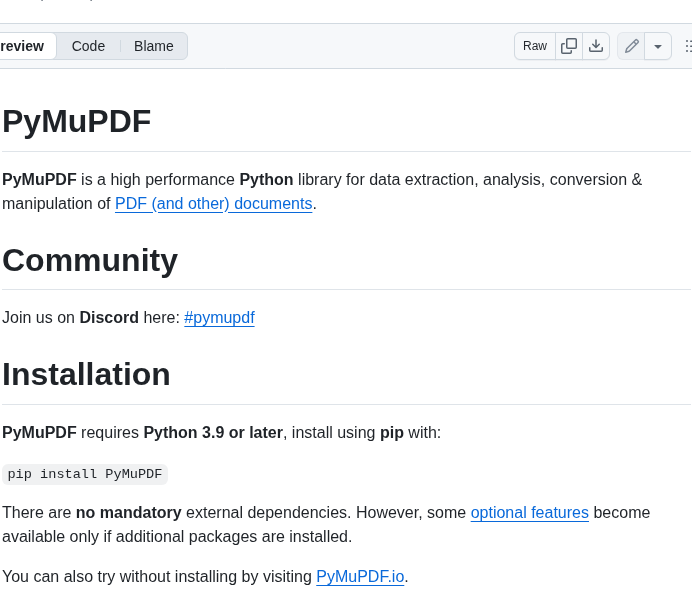Switch to the Code tab
This screenshot has height=604, width=692.
point(88,46)
